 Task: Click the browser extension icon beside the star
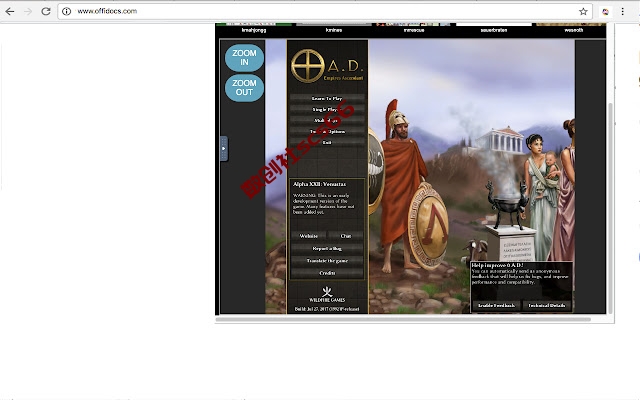click(x=605, y=11)
